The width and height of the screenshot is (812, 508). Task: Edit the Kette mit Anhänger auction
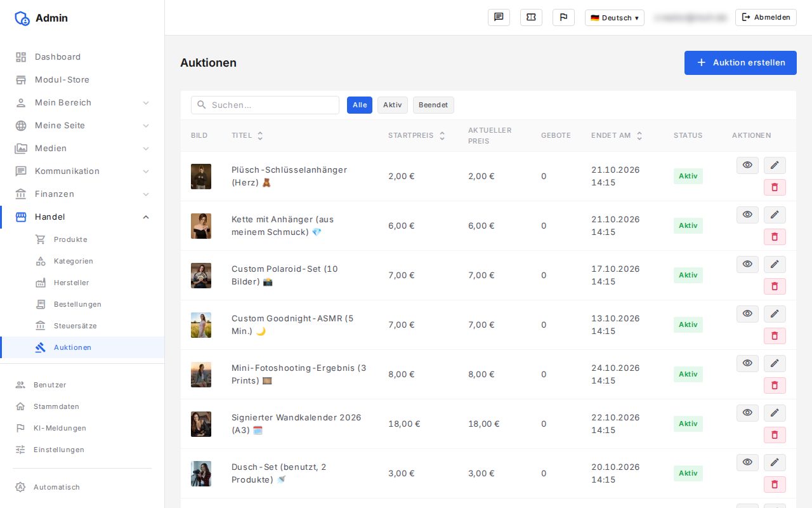coord(775,215)
